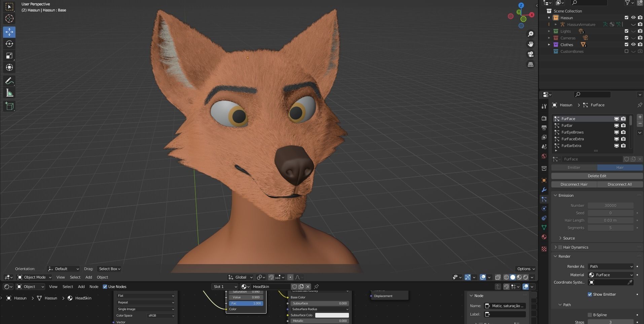
Task: Click the Delete Edit button
Action: pyautogui.click(x=597, y=176)
